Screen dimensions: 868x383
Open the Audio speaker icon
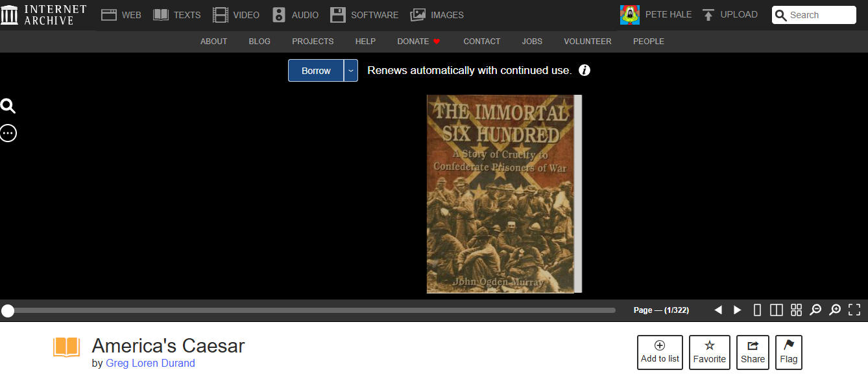point(279,15)
